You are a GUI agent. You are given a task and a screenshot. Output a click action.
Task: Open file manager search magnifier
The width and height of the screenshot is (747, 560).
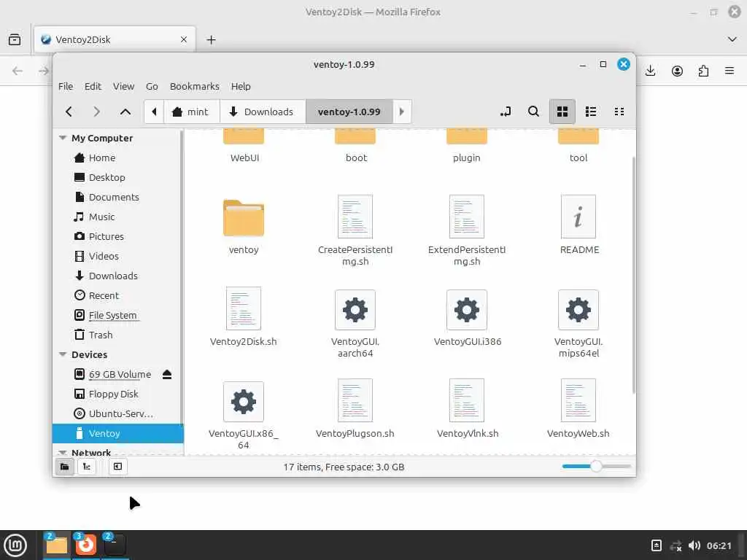[x=533, y=112]
